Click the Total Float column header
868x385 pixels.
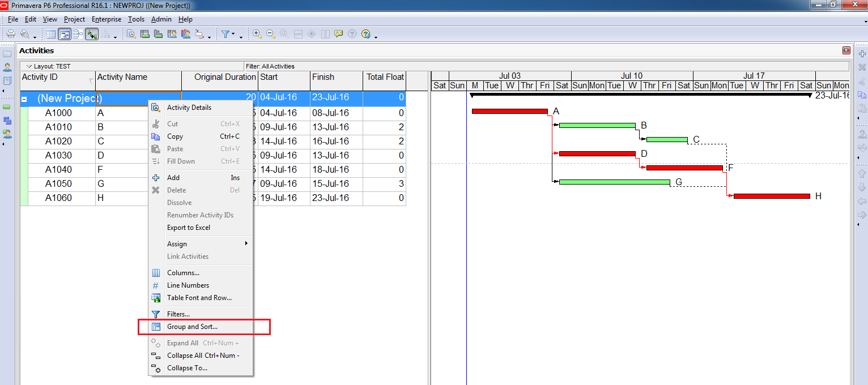tap(385, 78)
